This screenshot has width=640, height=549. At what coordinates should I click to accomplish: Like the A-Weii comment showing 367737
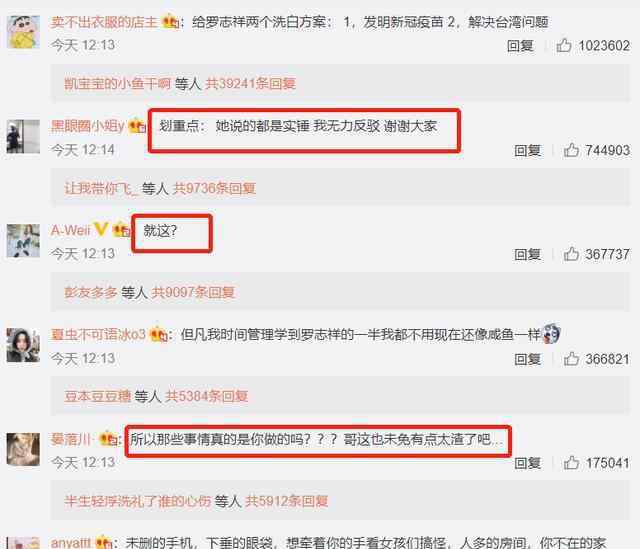tap(571, 254)
